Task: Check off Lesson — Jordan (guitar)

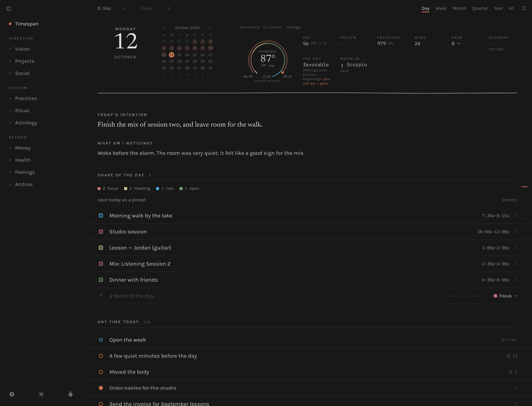Action: pos(101,248)
